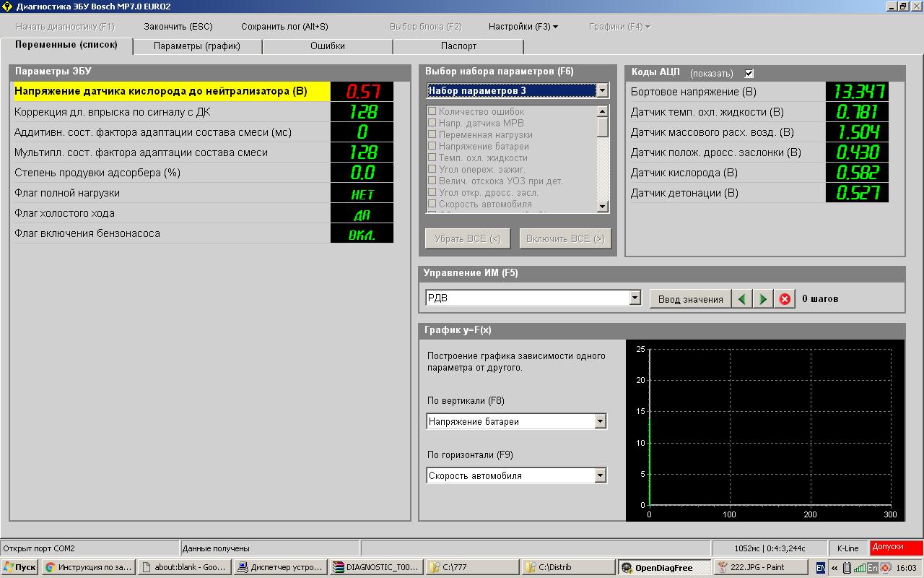Open 222.JPG - Paint taskbar window
This screenshot has height=578, width=924.
[761, 567]
